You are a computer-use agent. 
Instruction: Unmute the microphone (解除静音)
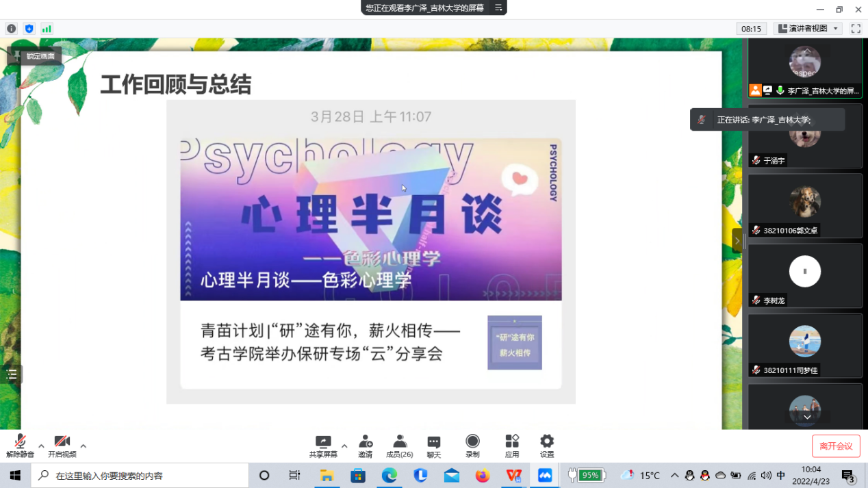(20, 446)
